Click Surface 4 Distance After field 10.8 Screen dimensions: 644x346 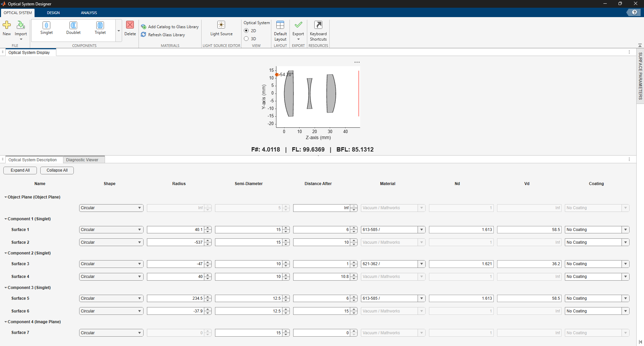pyautogui.click(x=322, y=277)
